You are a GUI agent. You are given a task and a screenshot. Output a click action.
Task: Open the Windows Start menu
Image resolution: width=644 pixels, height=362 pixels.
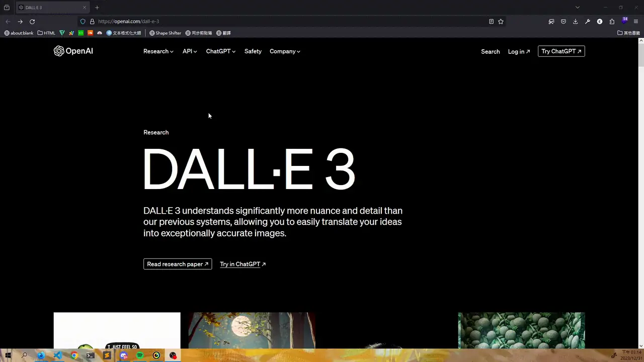(8, 355)
